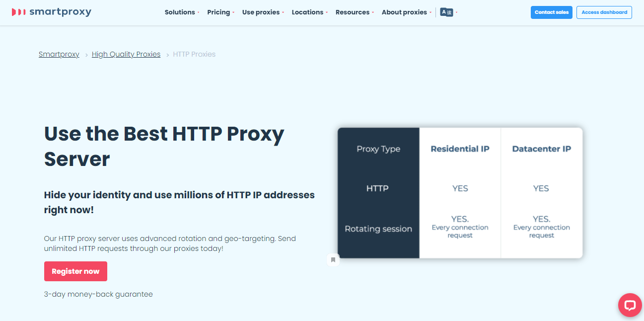Image resolution: width=644 pixels, height=321 pixels.
Task: Open the Locations menu
Action: [310, 12]
